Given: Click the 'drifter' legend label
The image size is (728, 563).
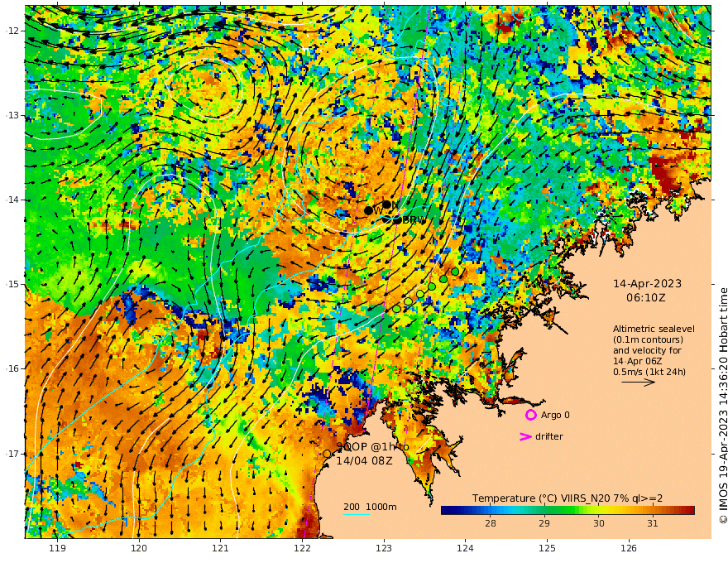Looking at the screenshot, I should (x=549, y=436).
